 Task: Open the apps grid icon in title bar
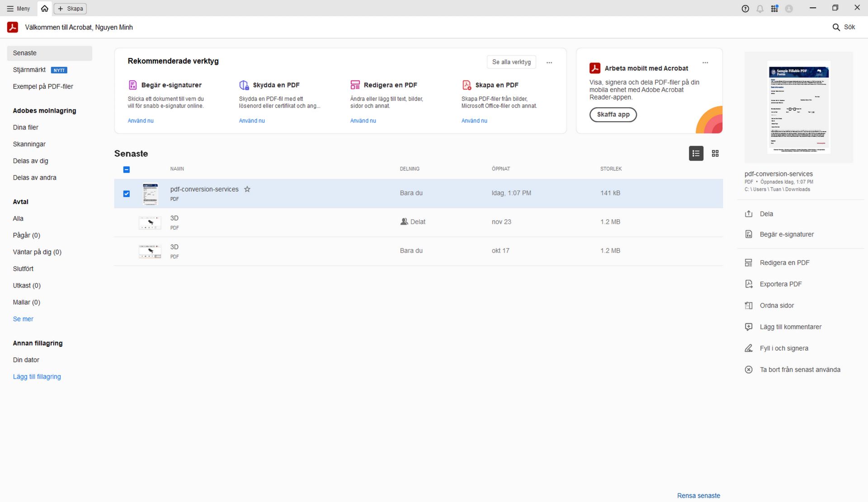(x=774, y=9)
